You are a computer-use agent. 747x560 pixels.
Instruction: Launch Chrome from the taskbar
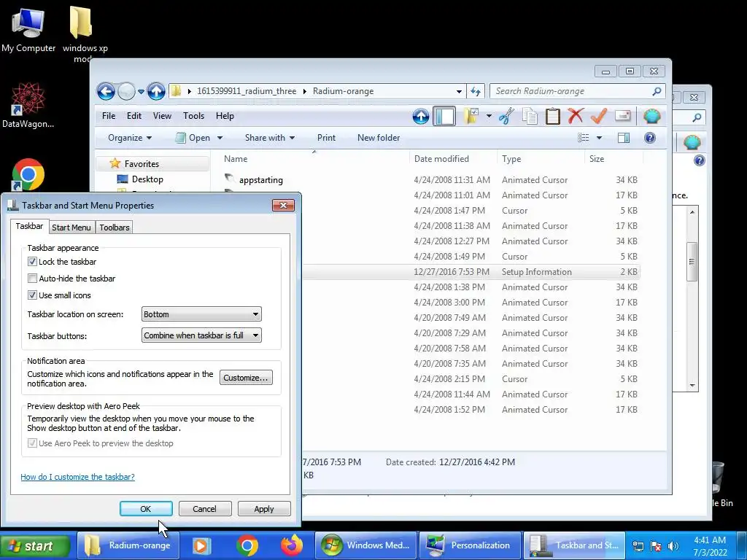coord(247,545)
